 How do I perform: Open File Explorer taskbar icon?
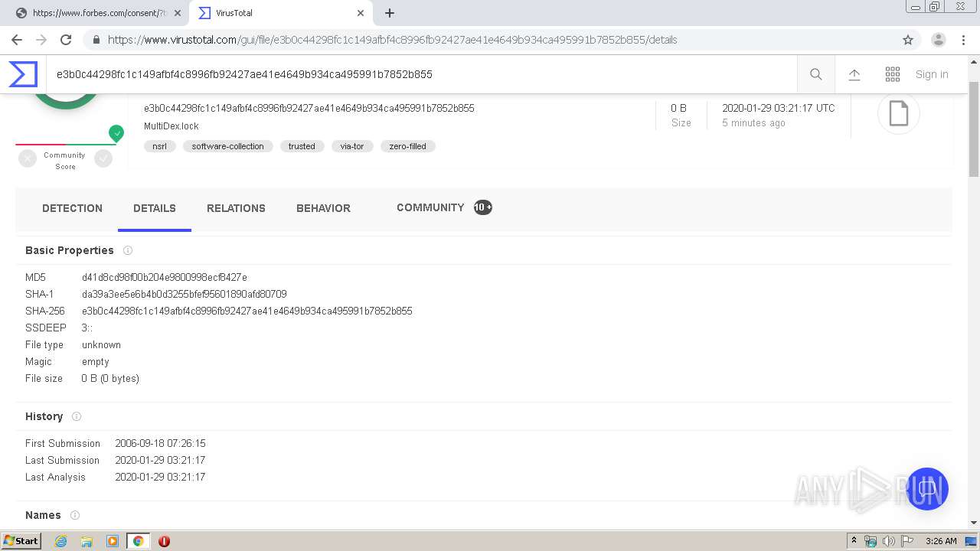[x=87, y=541]
